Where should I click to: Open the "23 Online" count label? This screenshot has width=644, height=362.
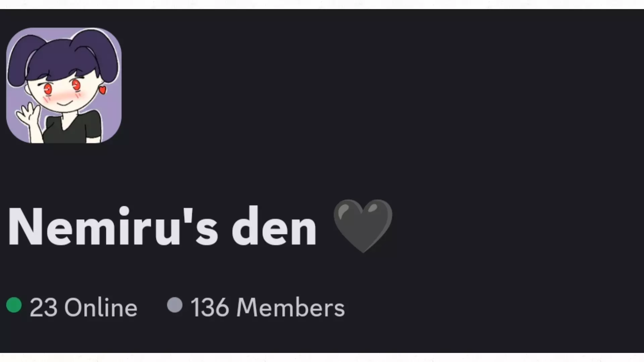coord(84,307)
